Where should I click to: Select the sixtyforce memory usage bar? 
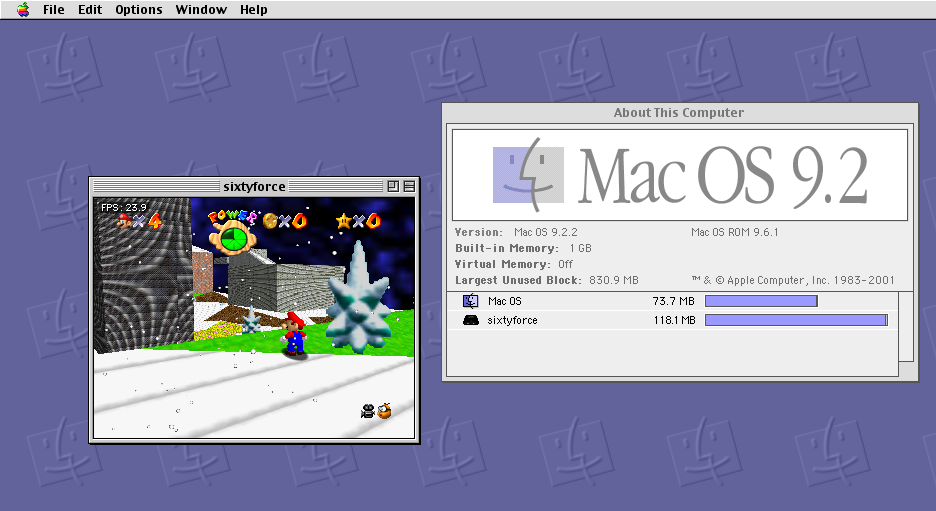coord(796,320)
